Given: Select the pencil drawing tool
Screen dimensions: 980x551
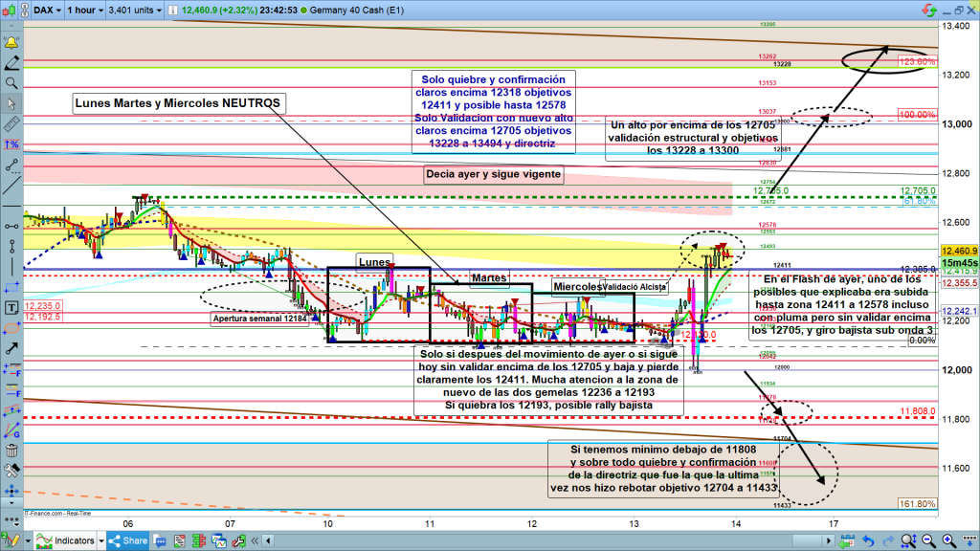Looking at the screenshot, I should [11, 63].
